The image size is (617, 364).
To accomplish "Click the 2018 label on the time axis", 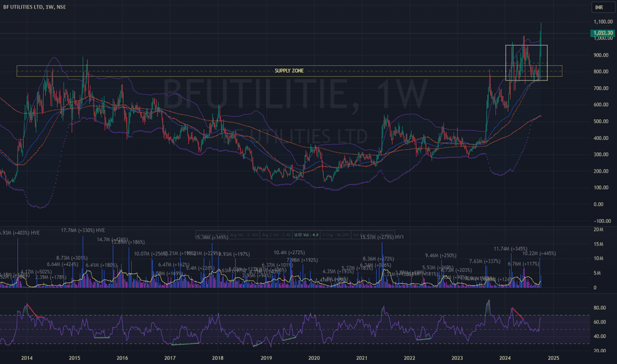I will coord(218,358).
